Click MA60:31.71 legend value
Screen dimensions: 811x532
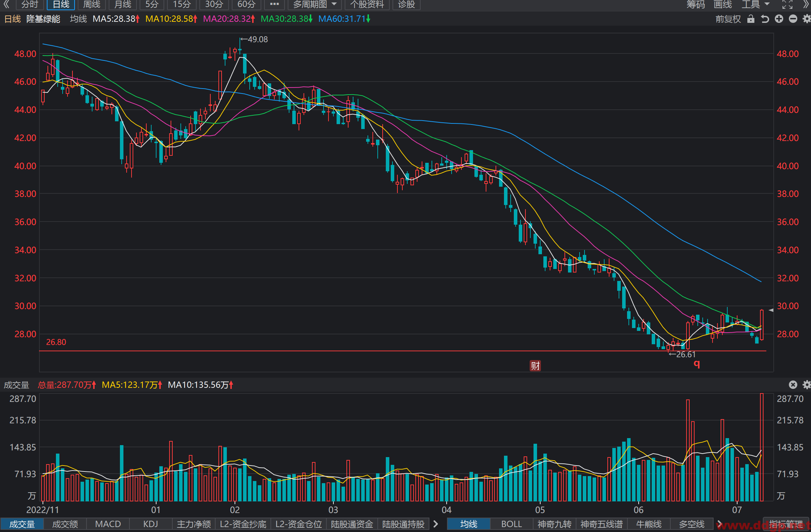pos(344,19)
